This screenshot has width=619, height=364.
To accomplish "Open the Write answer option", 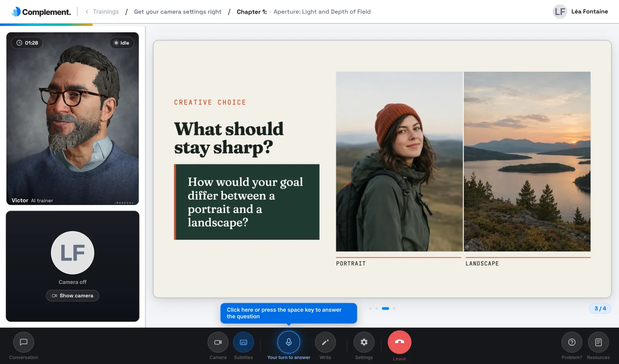I will [325, 342].
